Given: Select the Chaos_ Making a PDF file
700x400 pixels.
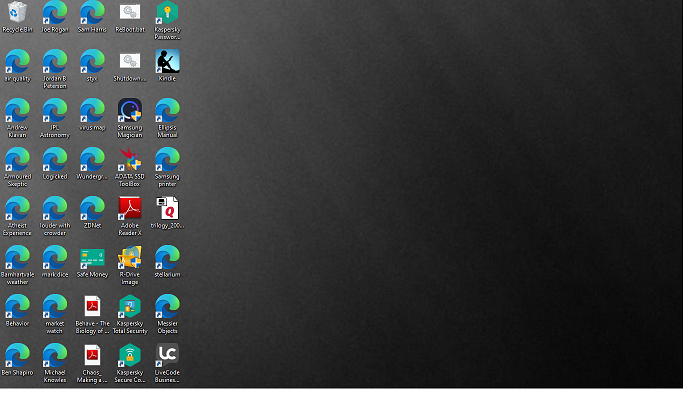Looking at the screenshot, I should click(x=92, y=355).
